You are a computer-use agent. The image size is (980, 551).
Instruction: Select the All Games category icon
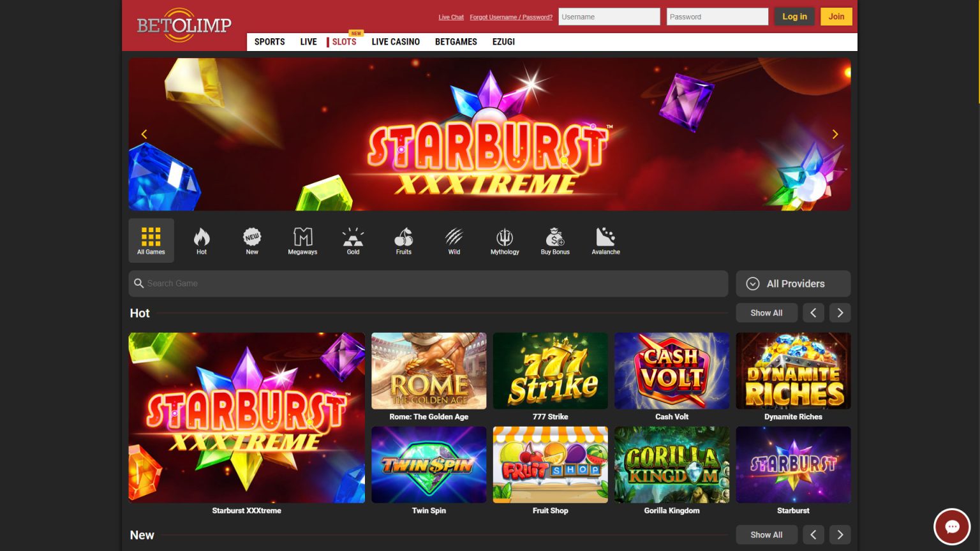point(151,240)
